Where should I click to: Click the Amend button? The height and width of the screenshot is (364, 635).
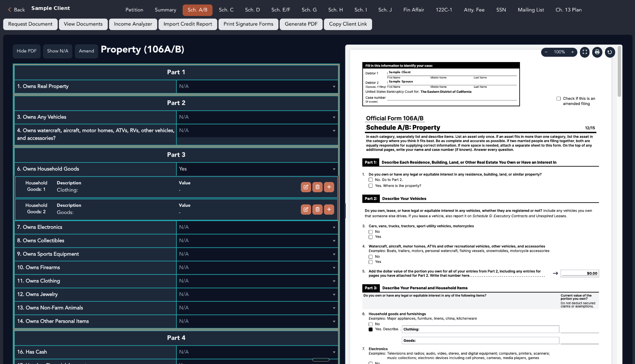coord(87,51)
